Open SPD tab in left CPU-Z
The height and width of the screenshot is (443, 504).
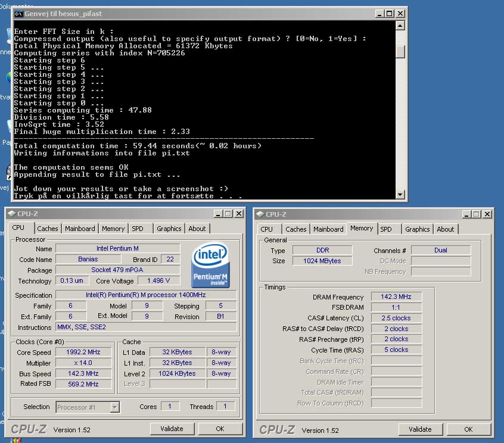click(x=138, y=229)
